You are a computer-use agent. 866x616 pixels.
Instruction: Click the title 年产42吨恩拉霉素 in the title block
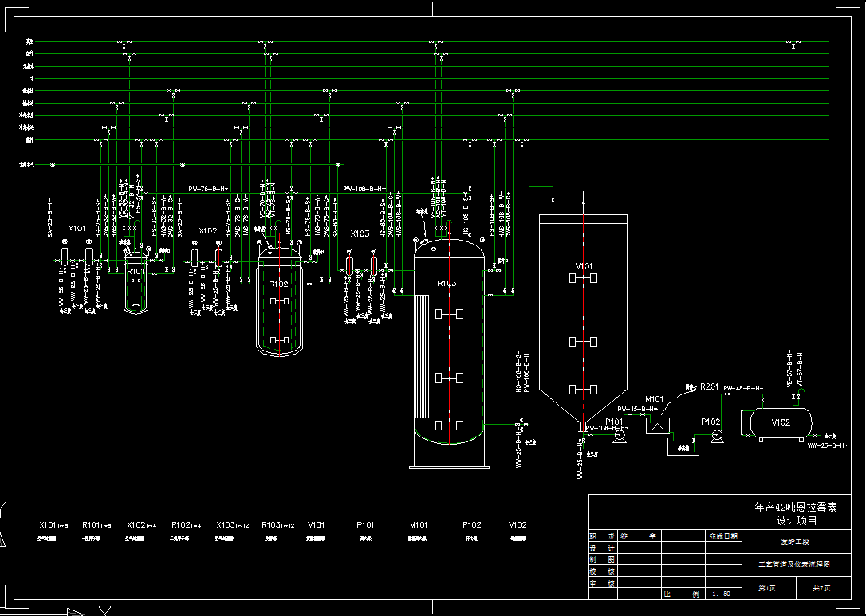796,507
